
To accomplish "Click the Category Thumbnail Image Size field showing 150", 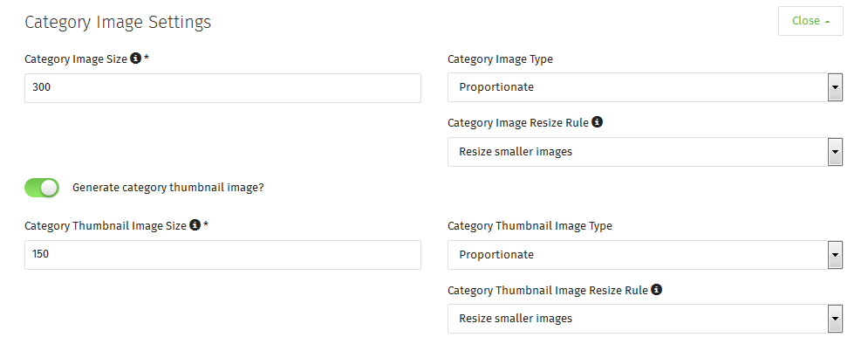I will [x=222, y=255].
